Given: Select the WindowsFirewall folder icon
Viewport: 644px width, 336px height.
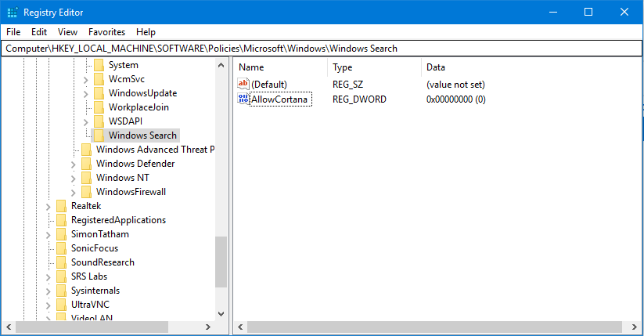Looking at the screenshot, I should click(86, 192).
